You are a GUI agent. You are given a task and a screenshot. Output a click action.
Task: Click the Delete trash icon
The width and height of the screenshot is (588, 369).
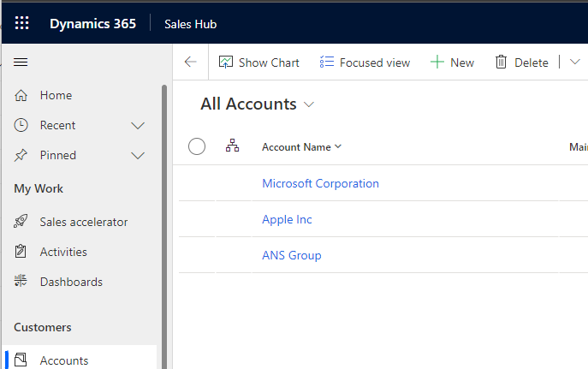502,62
